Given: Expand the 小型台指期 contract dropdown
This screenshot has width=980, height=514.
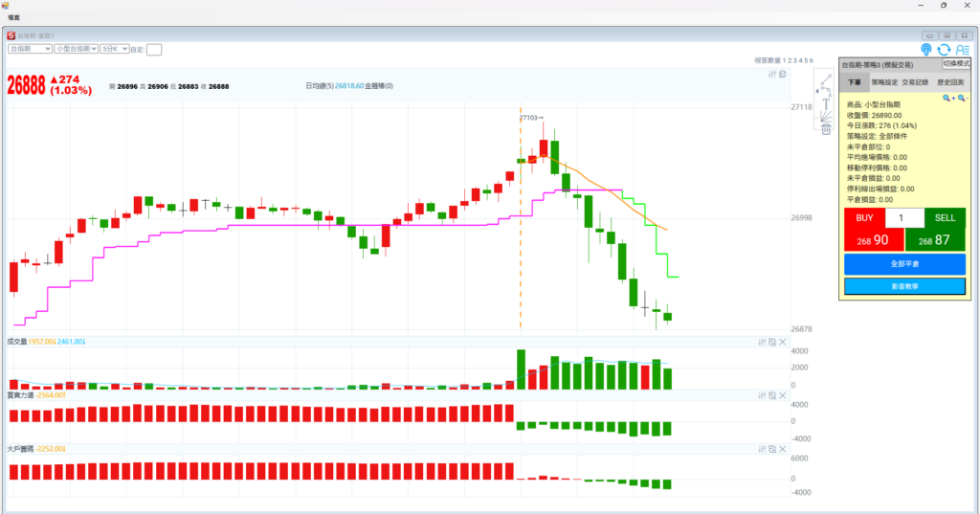Looking at the screenshot, I should [x=76, y=48].
